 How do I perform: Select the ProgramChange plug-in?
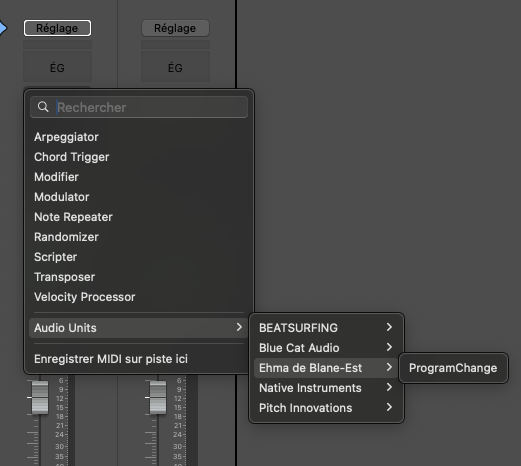click(x=453, y=368)
